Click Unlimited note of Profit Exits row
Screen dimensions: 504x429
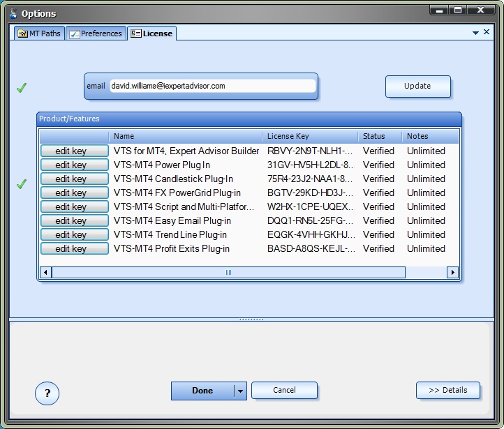(426, 248)
